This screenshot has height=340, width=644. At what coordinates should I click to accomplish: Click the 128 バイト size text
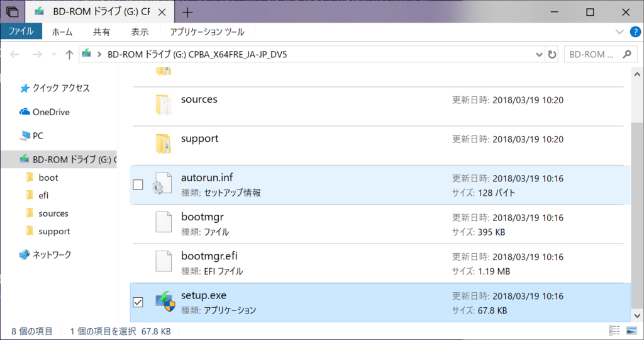[496, 193]
